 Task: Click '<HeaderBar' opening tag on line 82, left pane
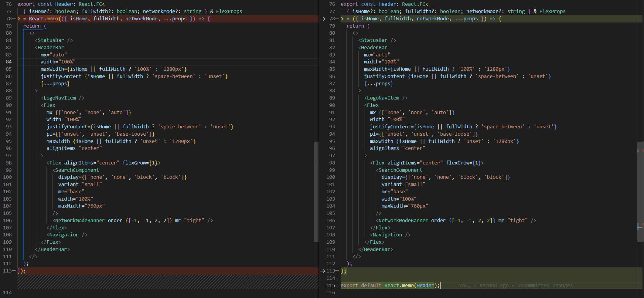(49, 48)
